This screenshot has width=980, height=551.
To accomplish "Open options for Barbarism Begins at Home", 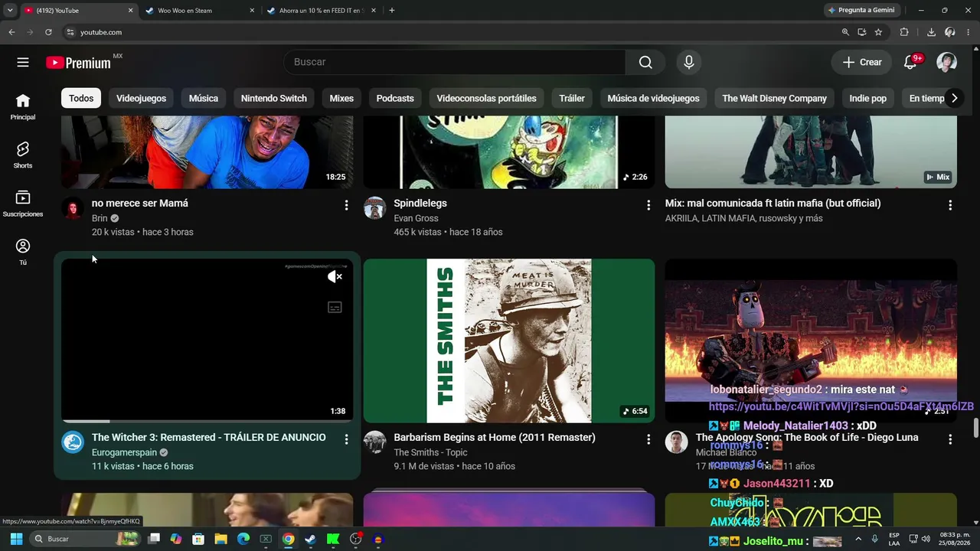I will (x=648, y=439).
